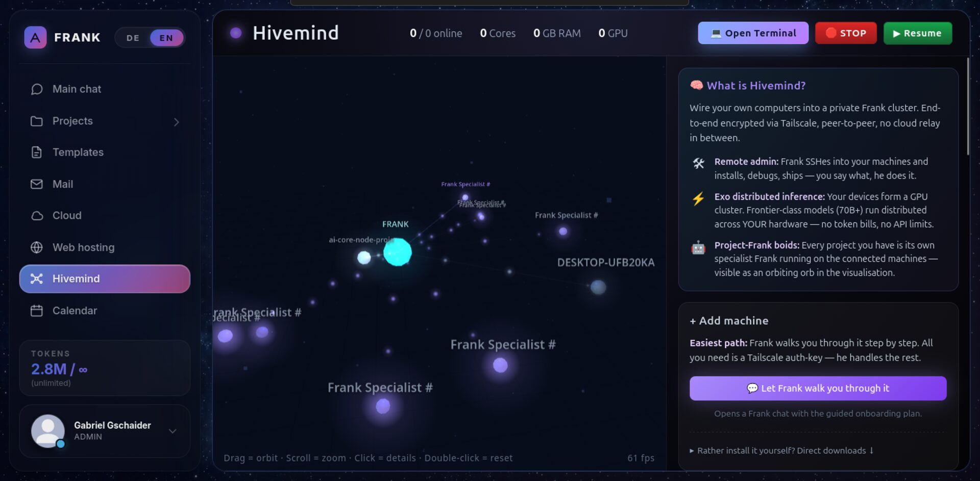Click the green Resume button

918,33
